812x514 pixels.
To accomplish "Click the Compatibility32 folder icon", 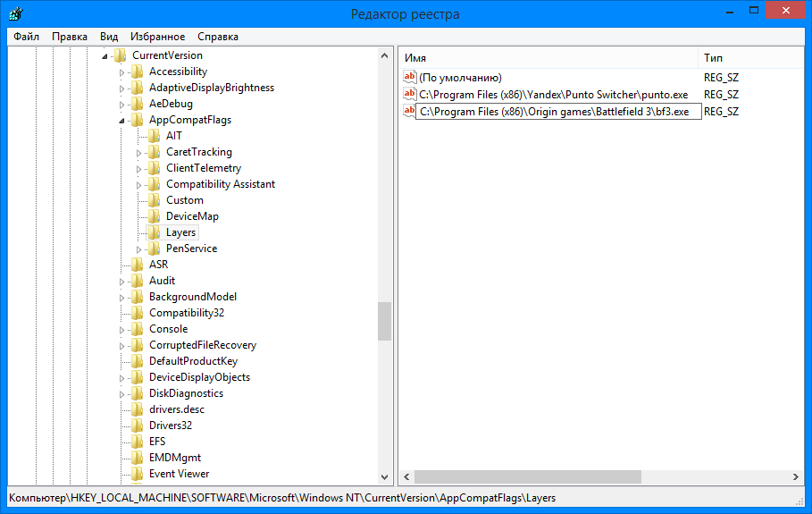I will [138, 312].
